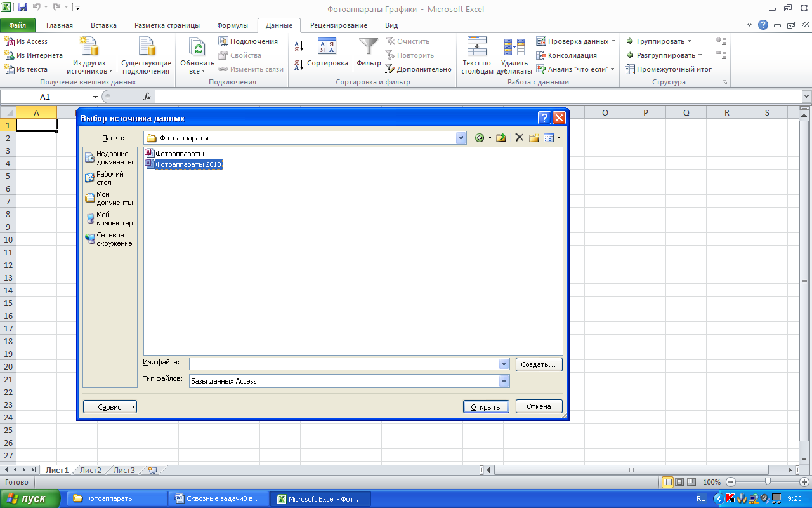This screenshot has width=812, height=508.
Task: Open the Name Box dropdown arrow
Action: pos(96,97)
